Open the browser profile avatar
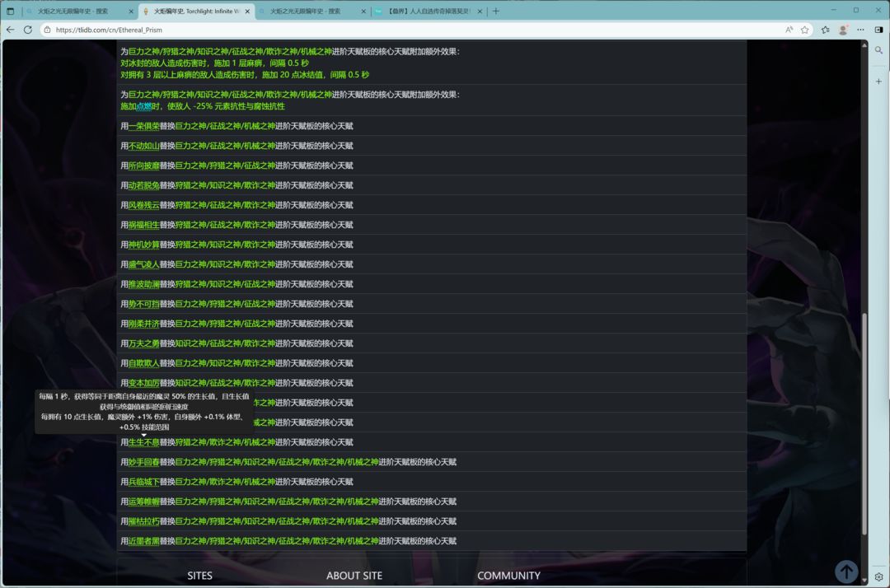The image size is (890, 588). [844, 30]
